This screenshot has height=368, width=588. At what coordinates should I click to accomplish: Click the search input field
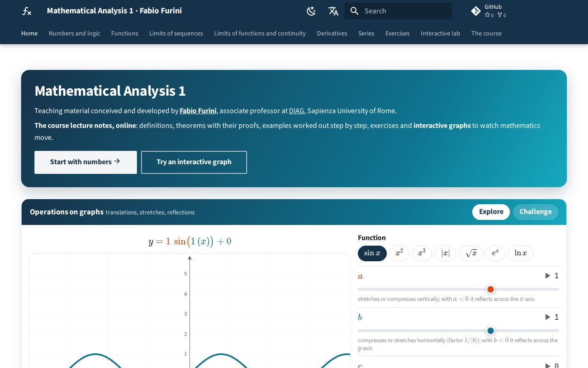(x=398, y=11)
